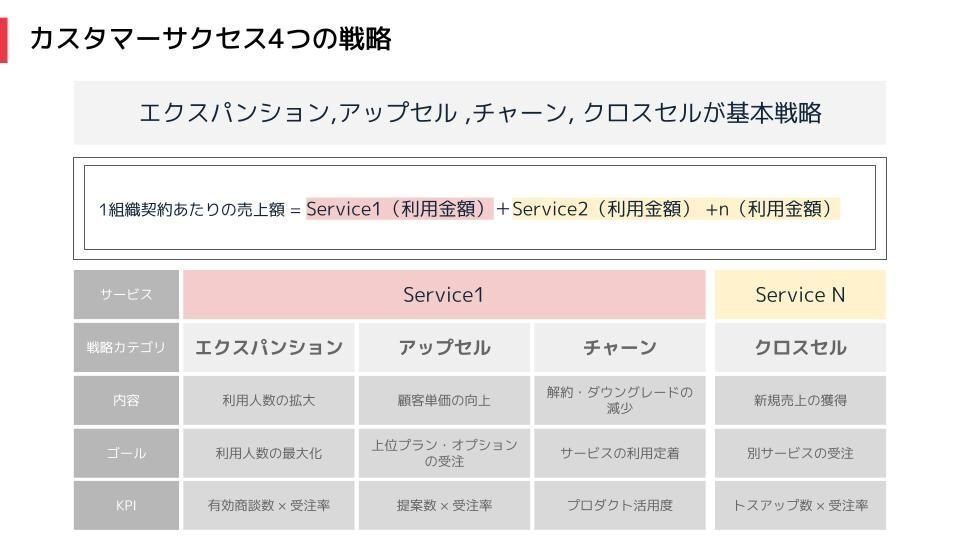Image resolution: width=960 pixels, height=540 pixels.
Task: Click the slide title カスタマーサクセス4つの戦略
Action: pos(210,39)
